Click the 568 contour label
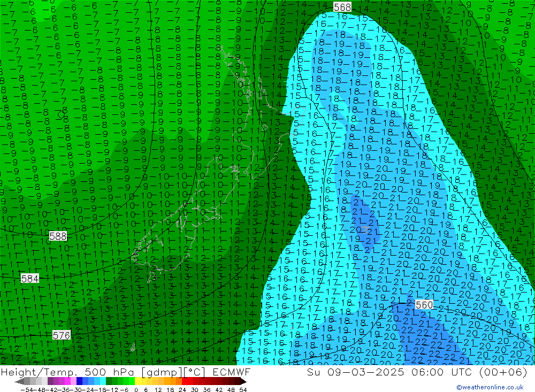Viewport: 535px width, 392px height. pos(342,7)
